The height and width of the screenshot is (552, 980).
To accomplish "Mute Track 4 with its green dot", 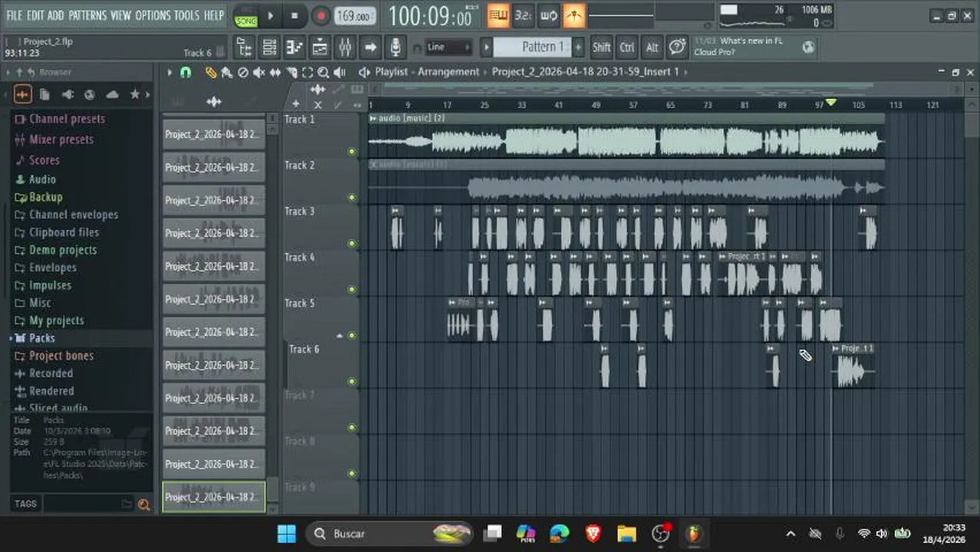I will pos(352,290).
